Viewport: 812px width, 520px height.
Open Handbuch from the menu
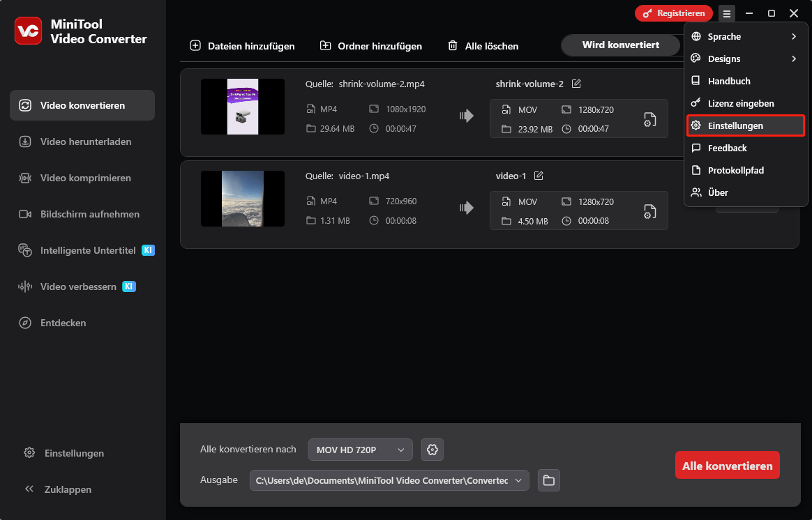[746, 82]
